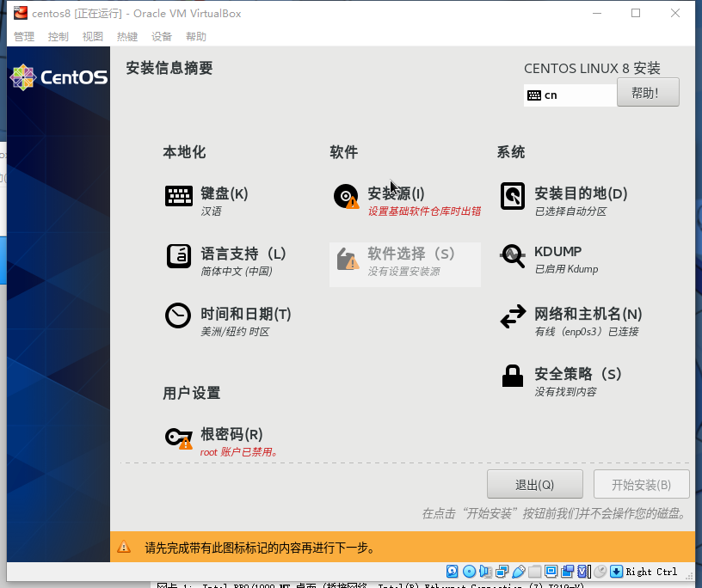Open the 控制 menu

58,37
